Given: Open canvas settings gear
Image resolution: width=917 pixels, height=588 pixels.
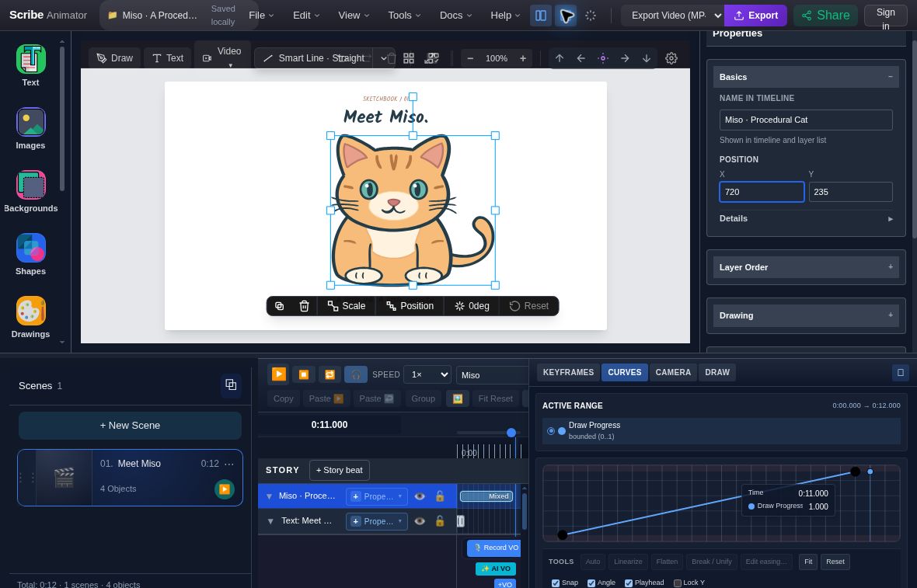Looking at the screenshot, I should 671,58.
